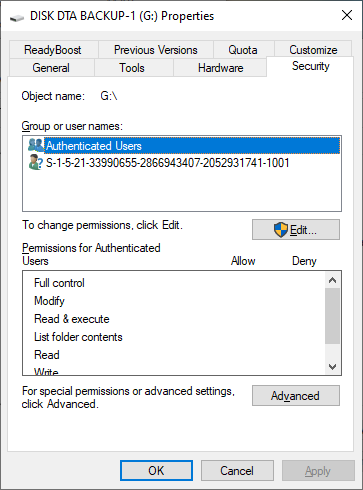Select the S-1-5-21 SID entry
This screenshot has width=363, height=490.
pyautogui.click(x=168, y=163)
